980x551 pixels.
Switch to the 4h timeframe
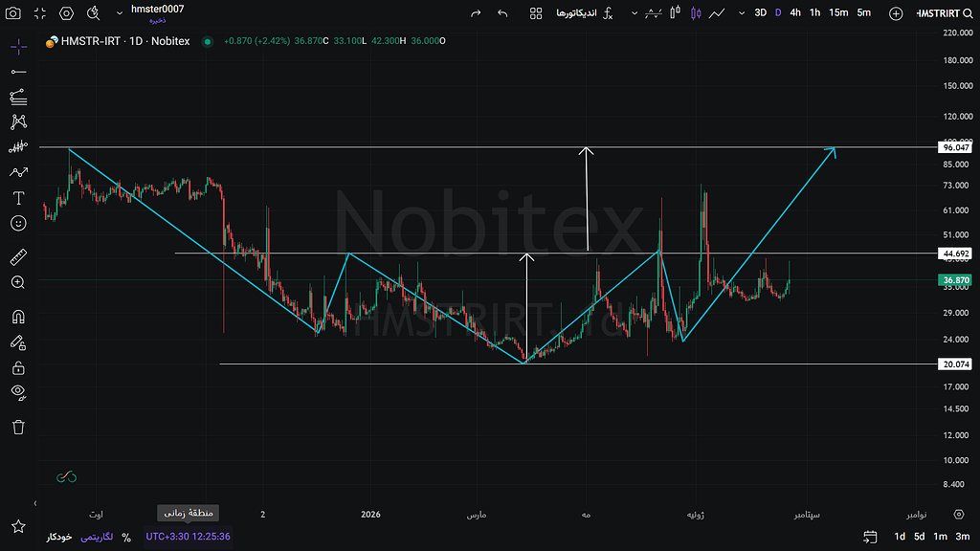tap(795, 13)
